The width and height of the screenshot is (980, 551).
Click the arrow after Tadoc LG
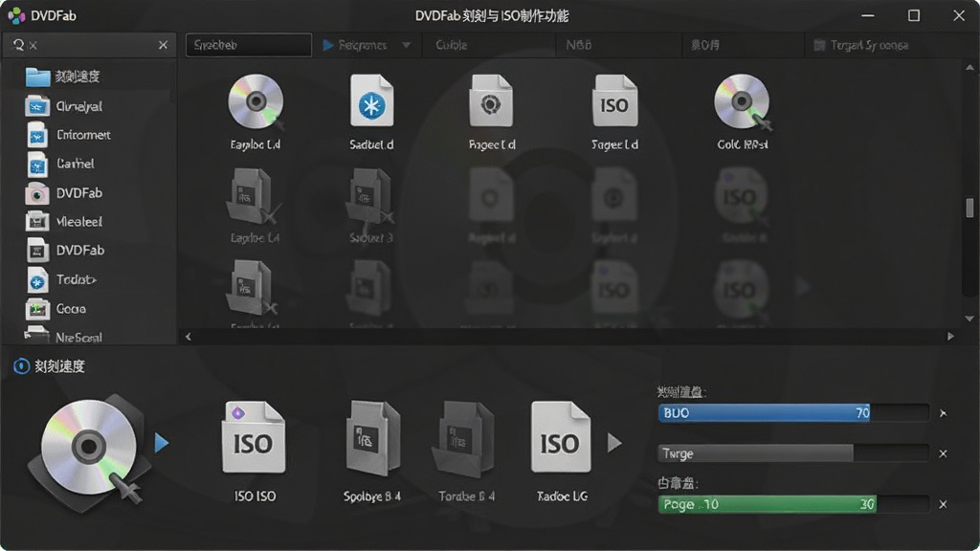[x=615, y=443]
